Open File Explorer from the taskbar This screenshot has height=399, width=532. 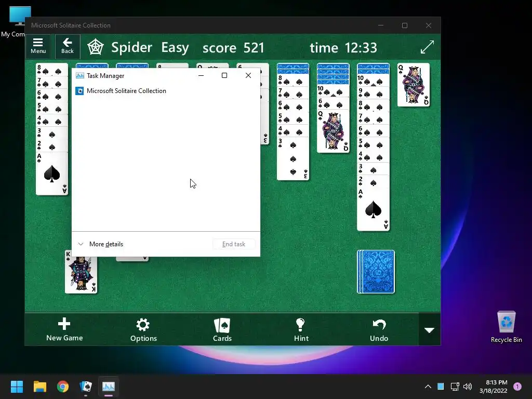[39, 387]
